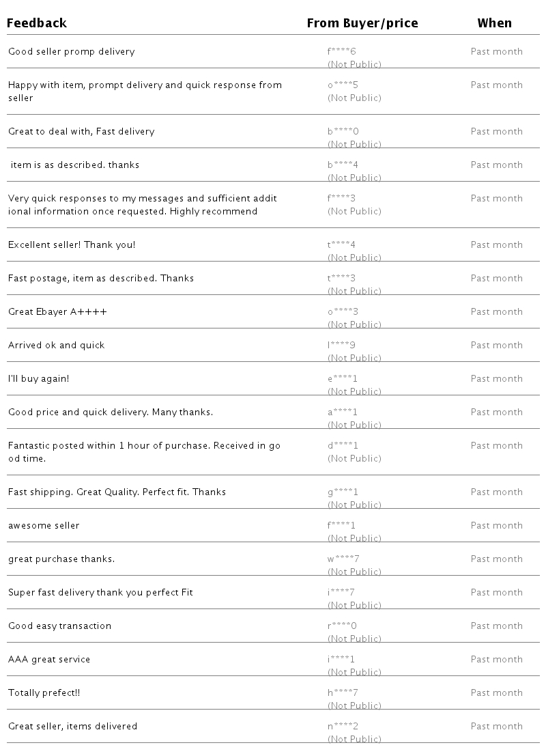Select buyer w****7 username
546x756 pixels.
point(343,559)
